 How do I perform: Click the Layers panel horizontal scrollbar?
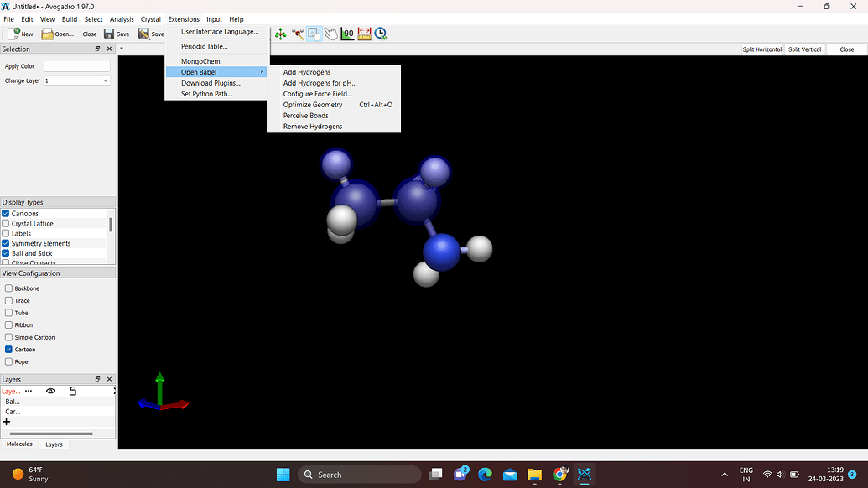click(51, 433)
